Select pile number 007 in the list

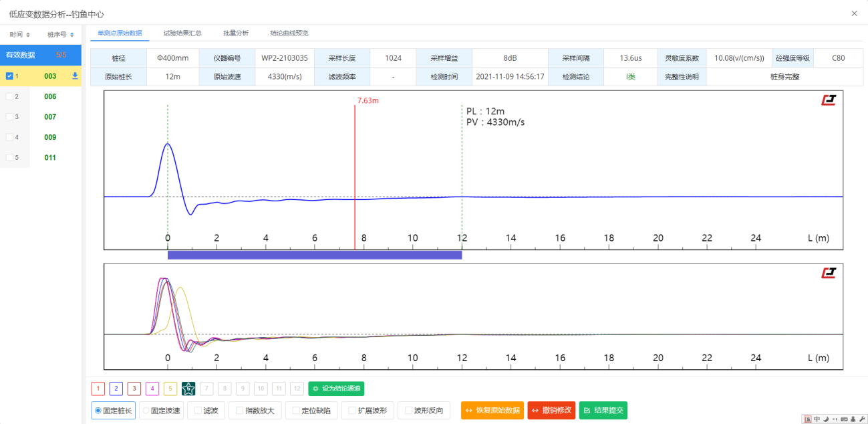[x=50, y=117]
